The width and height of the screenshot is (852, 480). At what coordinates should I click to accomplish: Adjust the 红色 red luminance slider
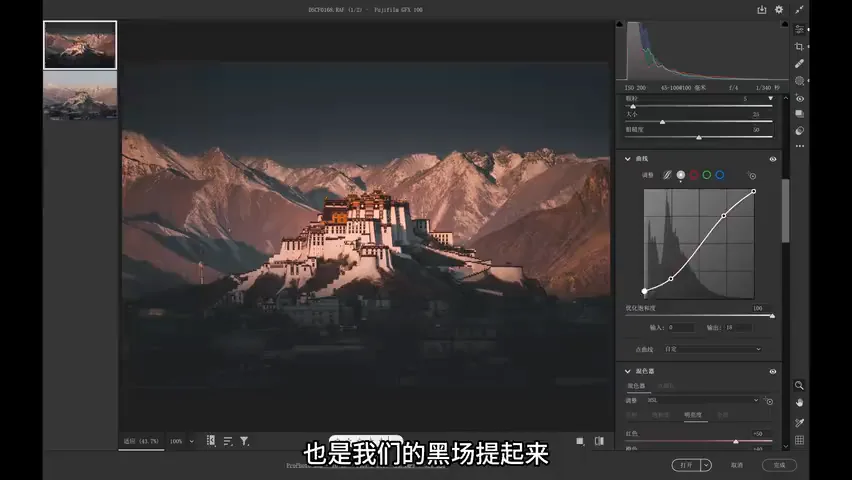coord(699,441)
